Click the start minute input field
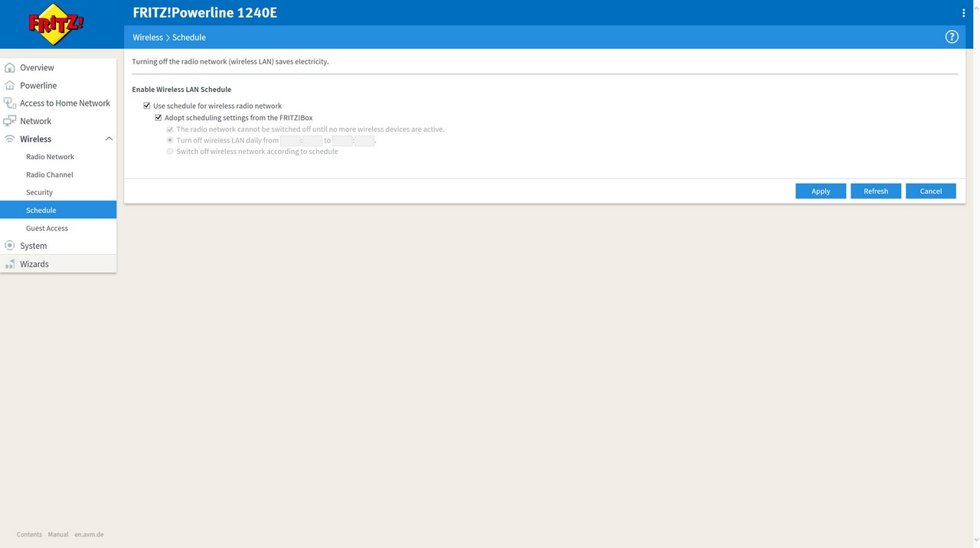Image resolution: width=980 pixels, height=548 pixels. [x=312, y=141]
